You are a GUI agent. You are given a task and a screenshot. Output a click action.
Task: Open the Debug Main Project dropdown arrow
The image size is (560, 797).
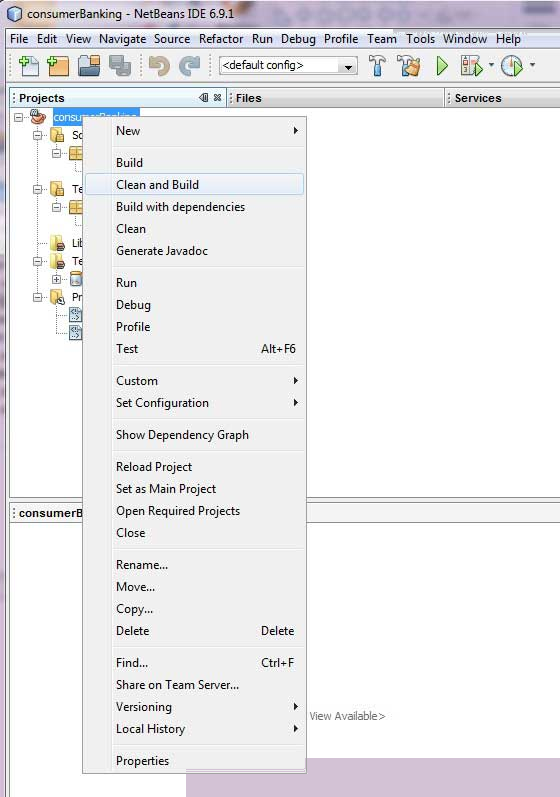(491, 65)
